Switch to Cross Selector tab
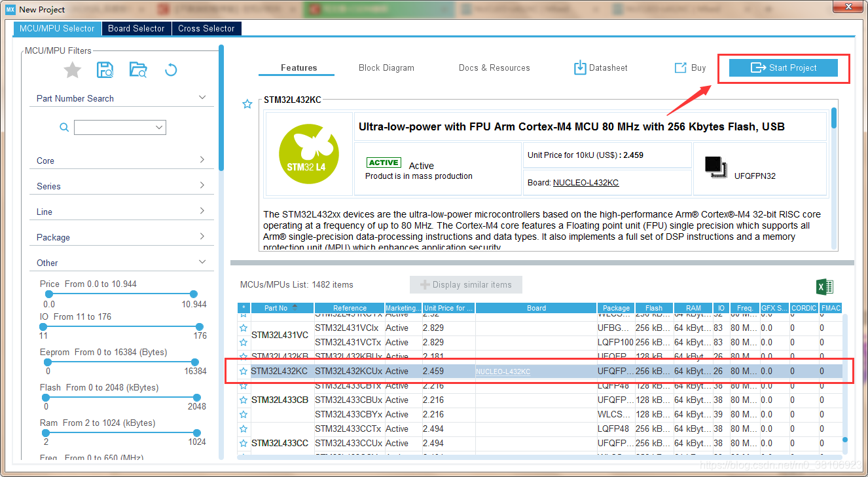This screenshot has width=868, height=477. (x=206, y=29)
